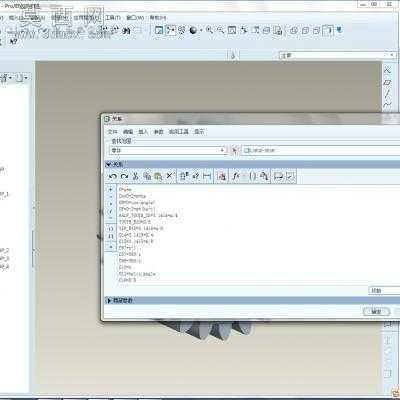Insert multiply operator into relations
The image size is (400, 400).
[111, 204]
